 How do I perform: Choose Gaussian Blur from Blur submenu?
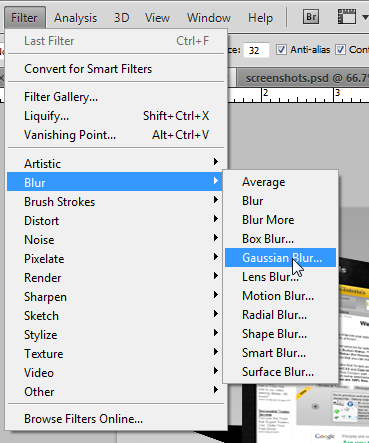click(280, 258)
